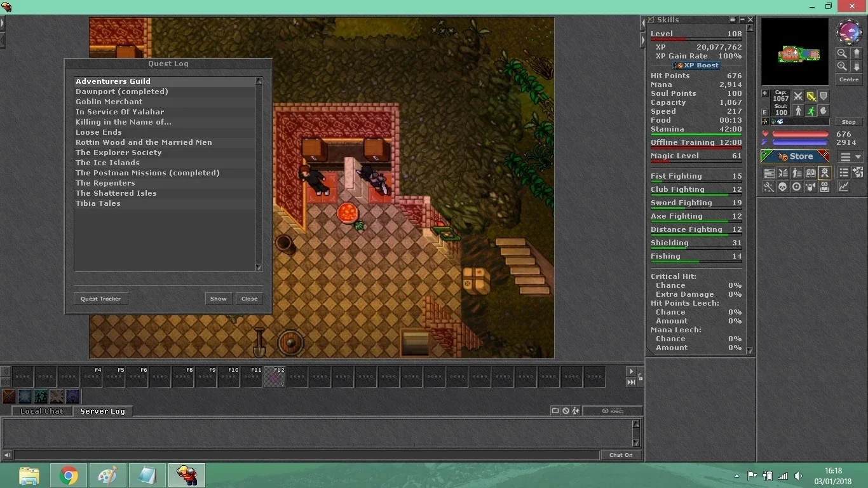
Task: Select chase opponent running mode
Action: tap(811, 111)
